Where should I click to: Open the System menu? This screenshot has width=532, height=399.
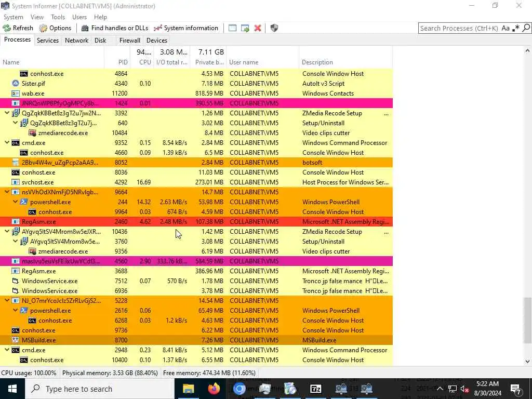pyautogui.click(x=13, y=17)
